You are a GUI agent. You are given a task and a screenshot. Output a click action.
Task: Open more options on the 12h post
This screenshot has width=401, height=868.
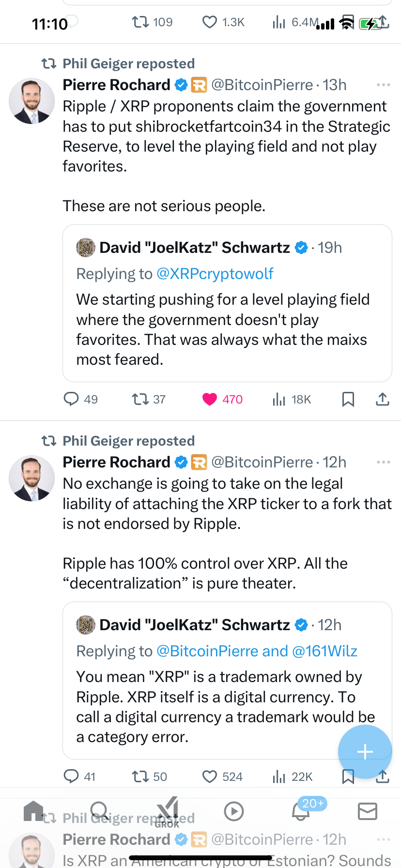383,462
